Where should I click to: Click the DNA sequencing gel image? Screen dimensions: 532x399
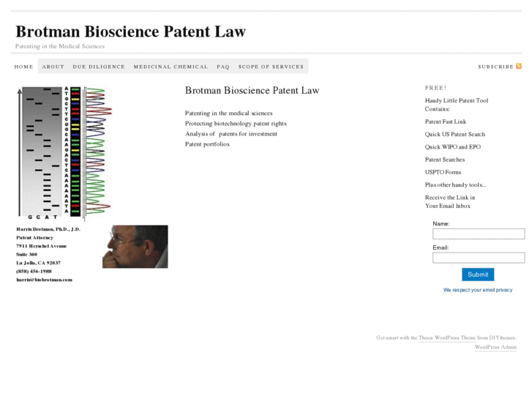pyautogui.click(x=64, y=153)
